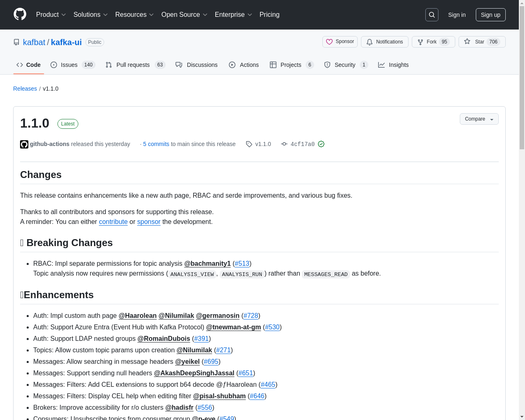The width and height of the screenshot is (525, 420).
Task: Open the @RomainDubois profile link
Action: [x=164, y=338]
